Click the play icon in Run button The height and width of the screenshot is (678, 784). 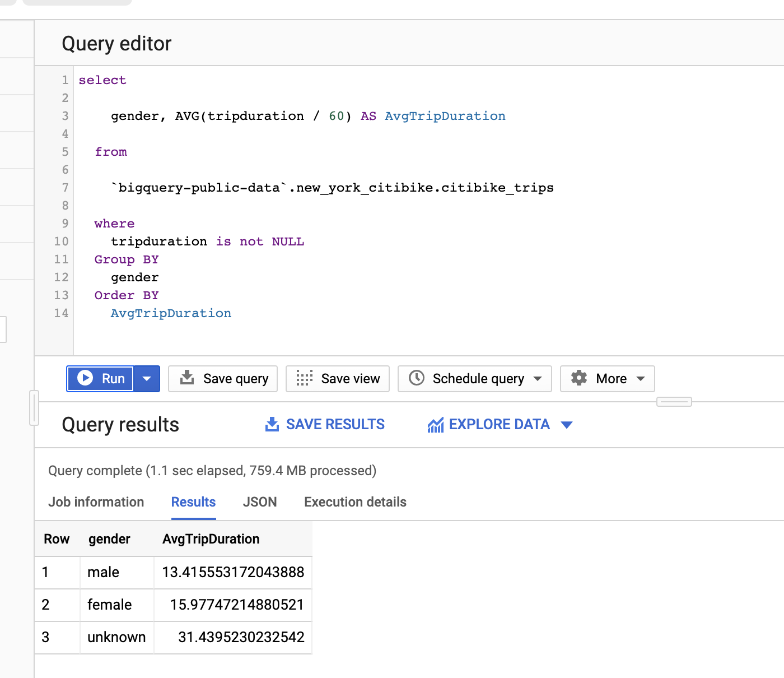coord(85,378)
